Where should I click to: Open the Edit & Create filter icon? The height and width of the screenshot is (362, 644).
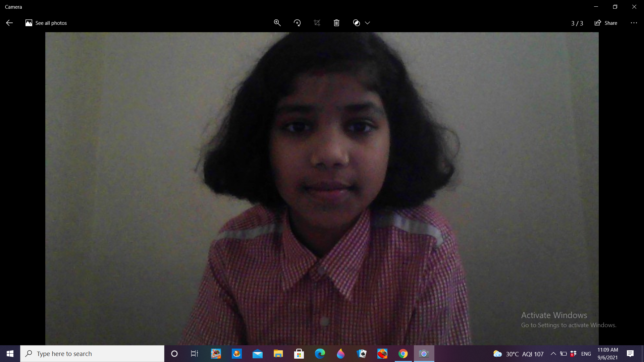[x=357, y=23]
